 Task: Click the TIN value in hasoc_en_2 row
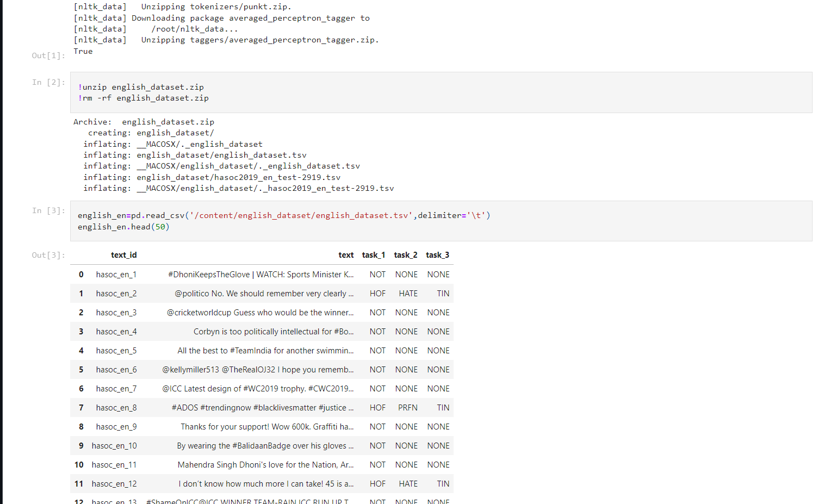(443, 294)
